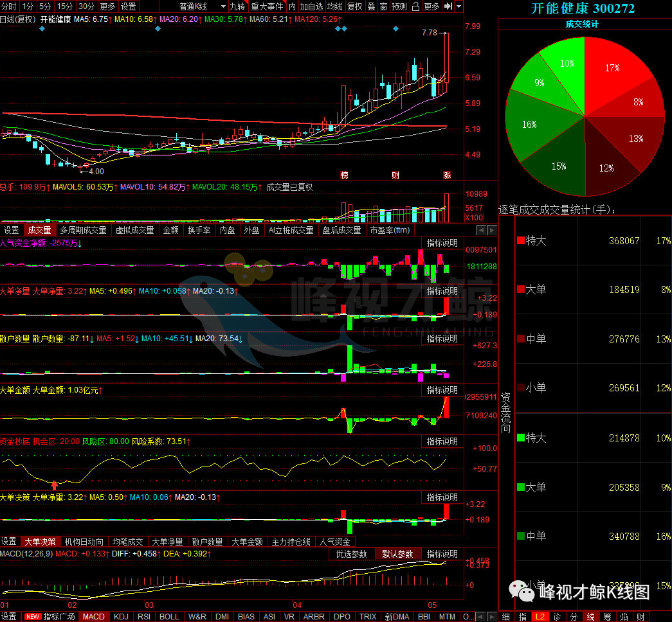Select the RSI indicator tab
Image resolution: width=672 pixels, height=622 pixels.
pyautogui.click(x=144, y=616)
